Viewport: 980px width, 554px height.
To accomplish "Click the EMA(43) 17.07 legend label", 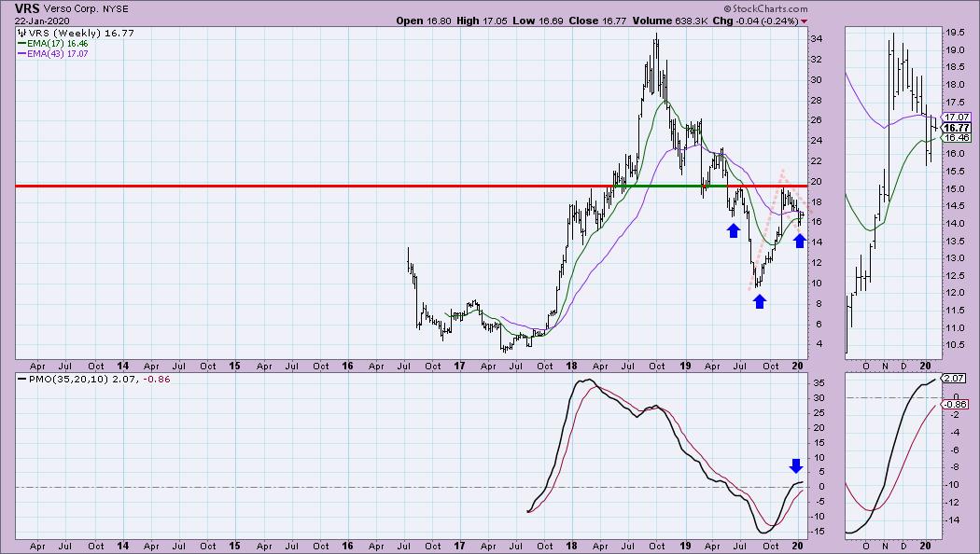I will [x=58, y=54].
